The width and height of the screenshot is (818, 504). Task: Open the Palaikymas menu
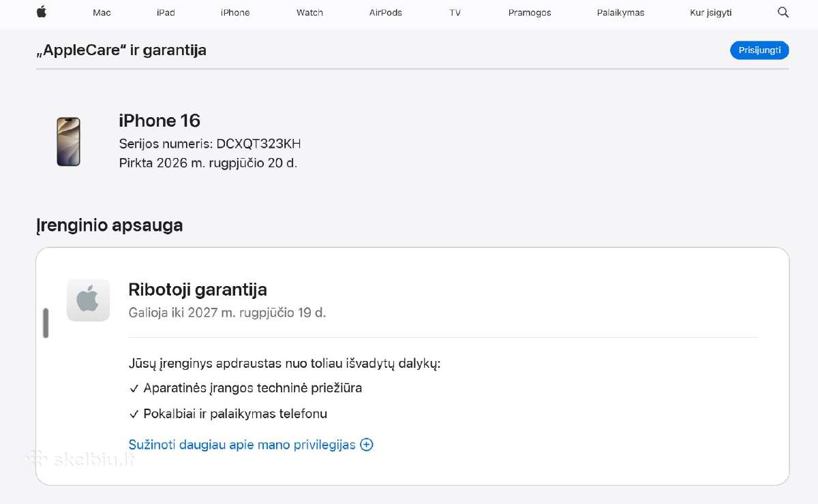click(620, 13)
